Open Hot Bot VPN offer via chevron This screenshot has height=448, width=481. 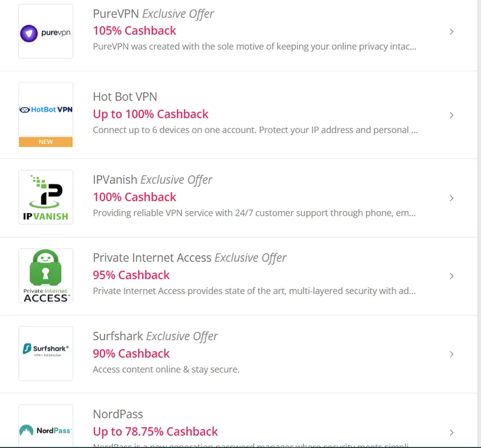click(x=452, y=115)
